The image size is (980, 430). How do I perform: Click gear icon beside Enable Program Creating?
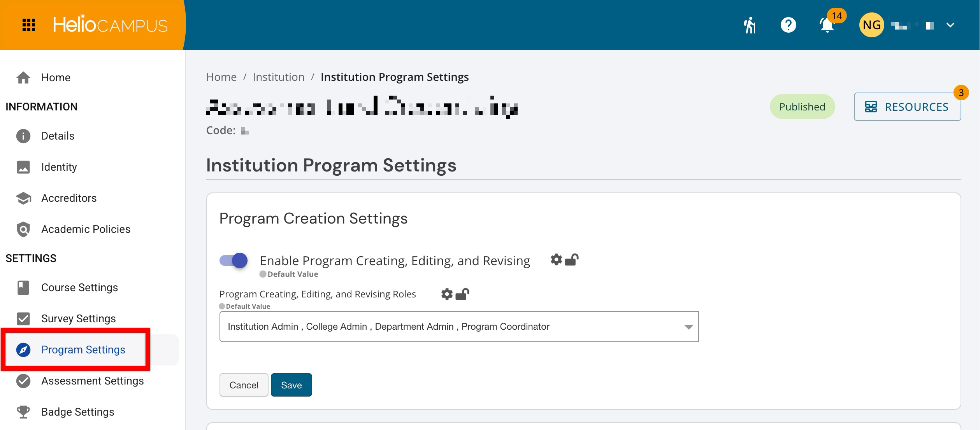tap(556, 260)
